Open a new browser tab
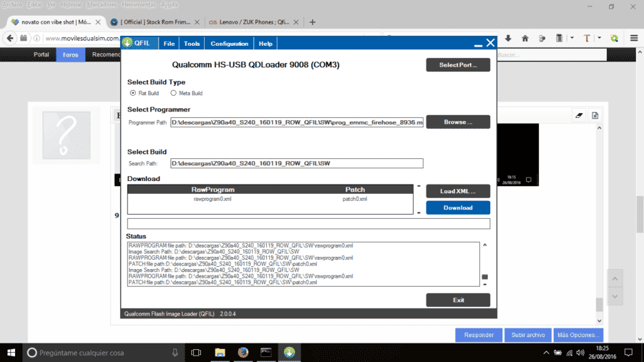The height and width of the screenshot is (362, 644). click(x=313, y=22)
